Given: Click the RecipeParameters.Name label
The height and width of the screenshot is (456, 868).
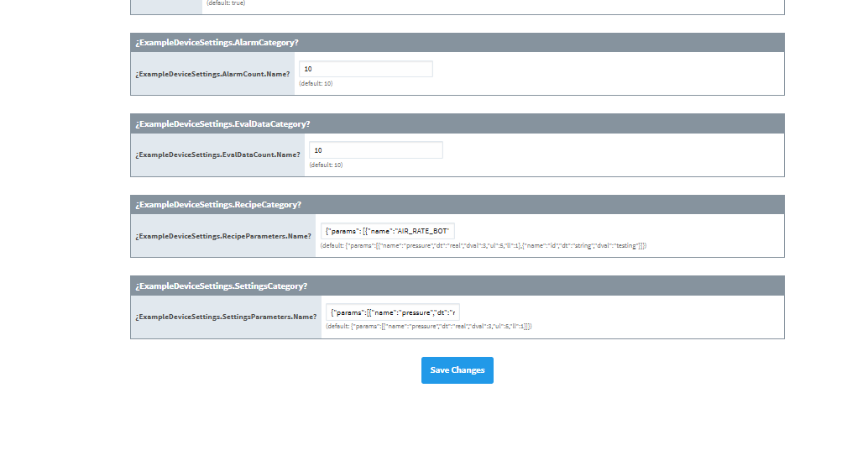Looking at the screenshot, I should click(223, 236).
